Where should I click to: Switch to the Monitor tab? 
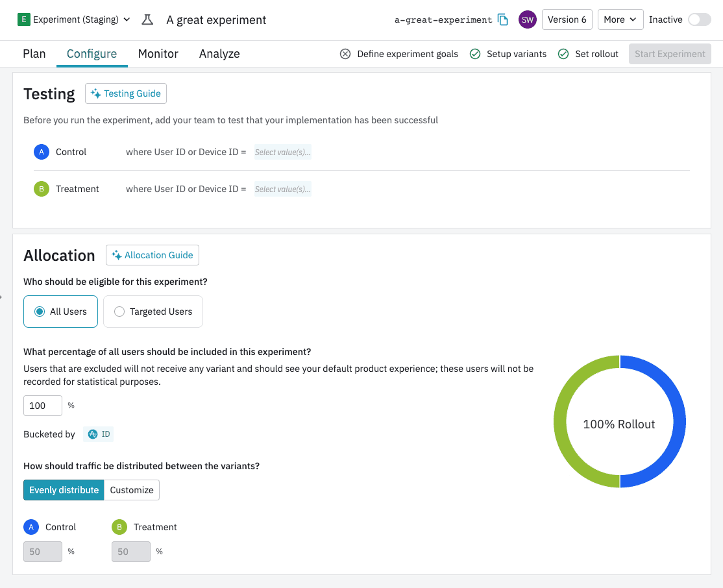coord(158,54)
